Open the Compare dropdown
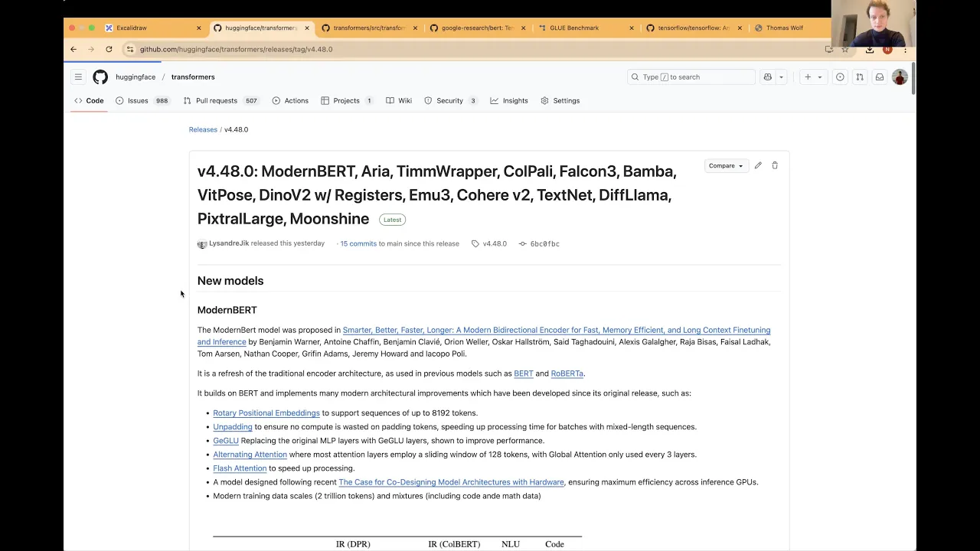This screenshot has width=980, height=551. coord(725,165)
